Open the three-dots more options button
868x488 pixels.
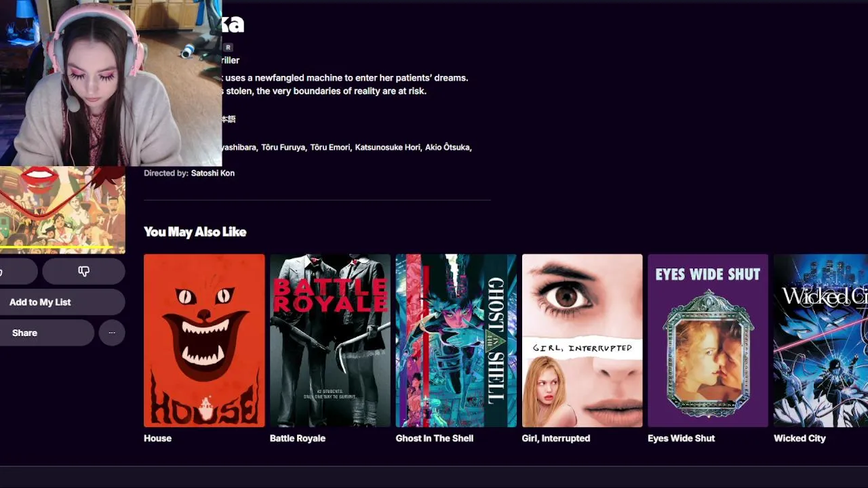(x=112, y=333)
